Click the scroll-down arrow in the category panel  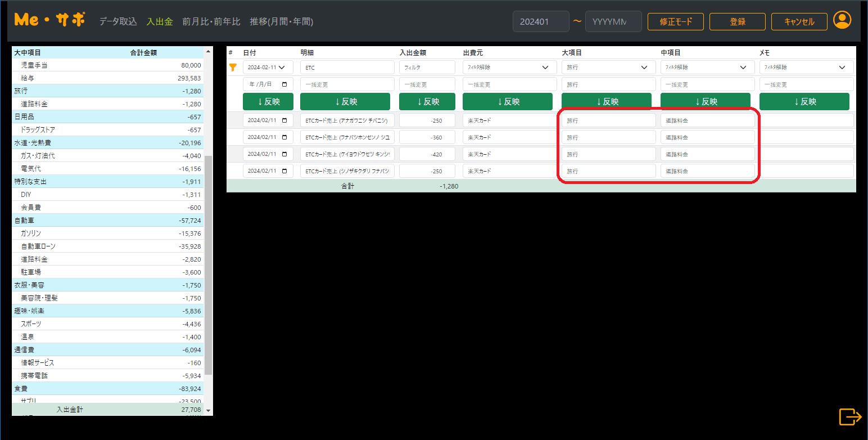coord(209,411)
